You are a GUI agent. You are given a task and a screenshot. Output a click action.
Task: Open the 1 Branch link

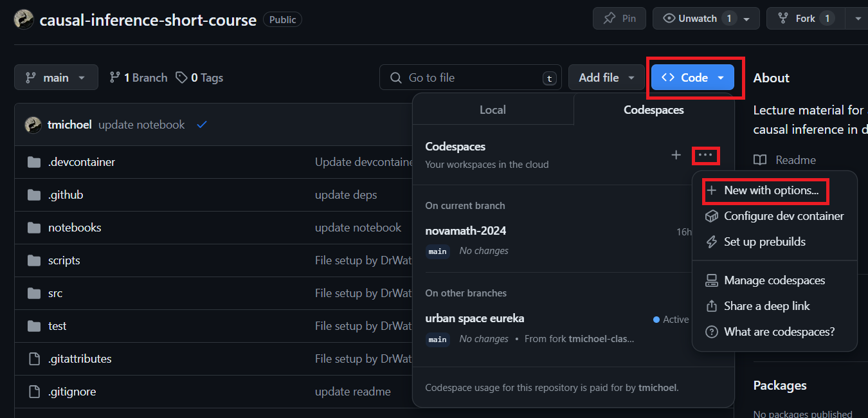[x=138, y=77]
